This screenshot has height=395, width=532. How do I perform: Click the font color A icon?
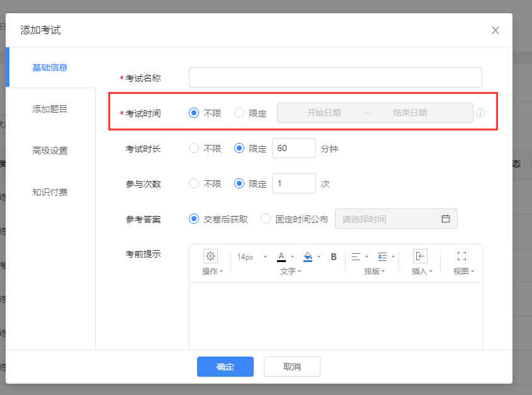(281, 256)
